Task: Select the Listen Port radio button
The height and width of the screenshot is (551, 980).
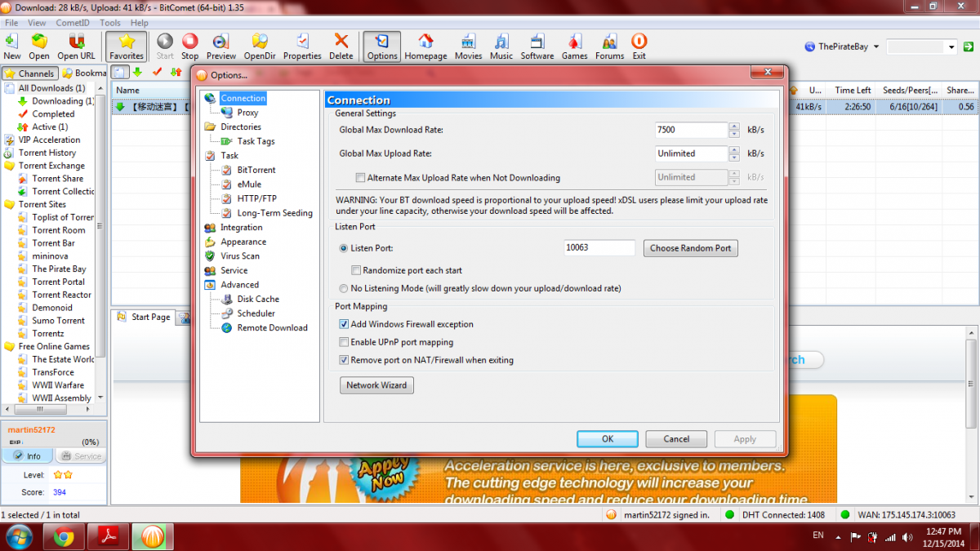Action: point(343,247)
